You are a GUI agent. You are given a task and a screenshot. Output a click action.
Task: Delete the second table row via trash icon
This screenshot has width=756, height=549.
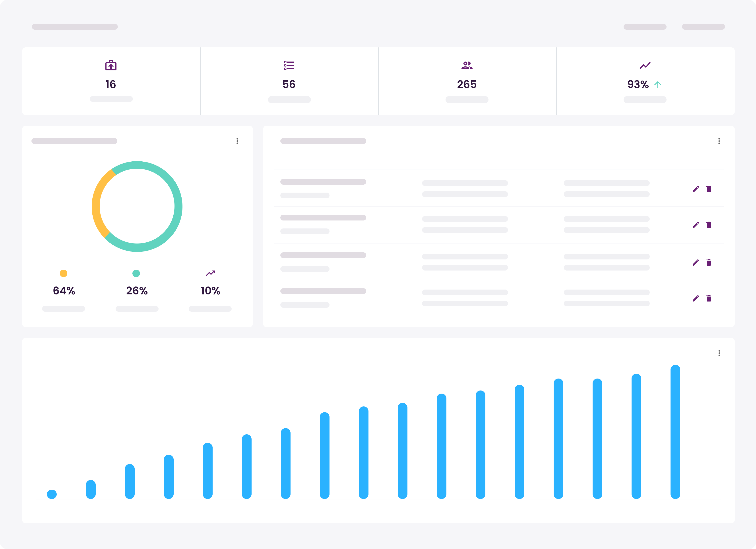click(x=709, y=225)
